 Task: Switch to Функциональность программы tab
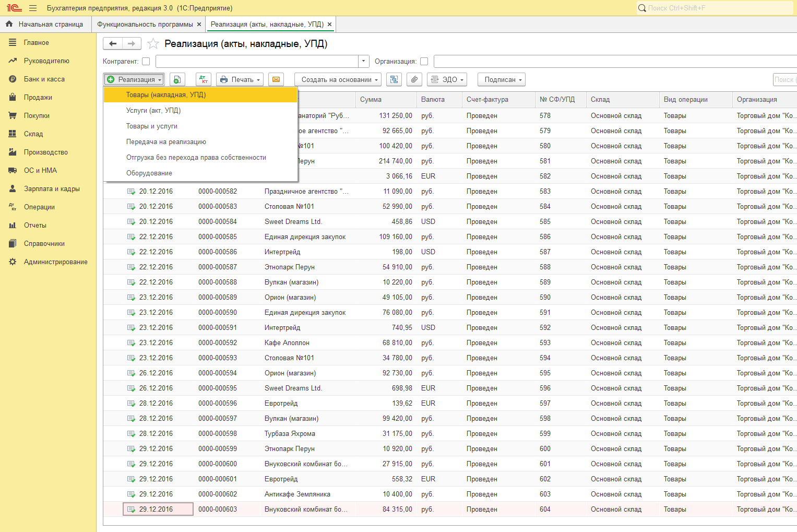pyautogui.click(x=145, y=25)
